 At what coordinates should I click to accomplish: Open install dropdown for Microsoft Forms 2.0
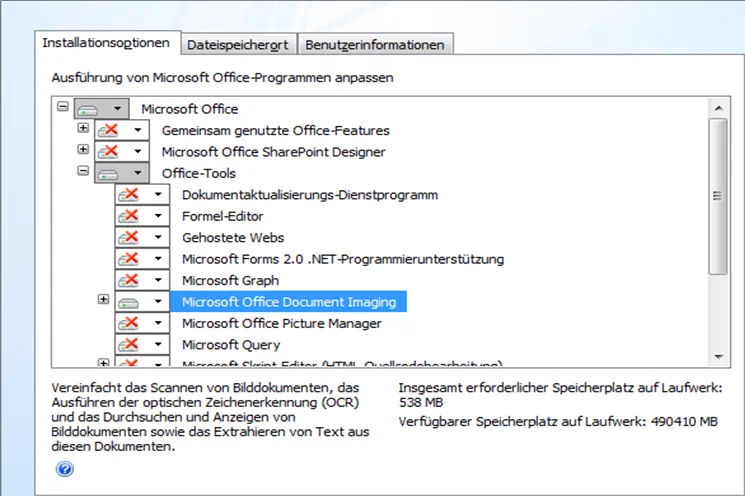click(x=158, y=258)
